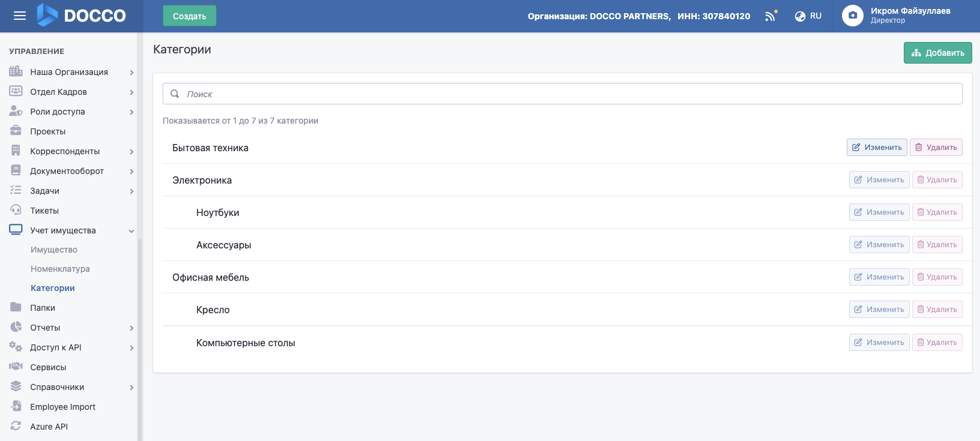Click the camera profile avatar icon

click(852, 16)
